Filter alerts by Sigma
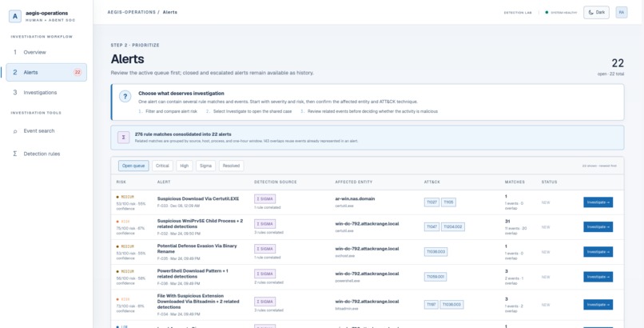 pos(206,166)
